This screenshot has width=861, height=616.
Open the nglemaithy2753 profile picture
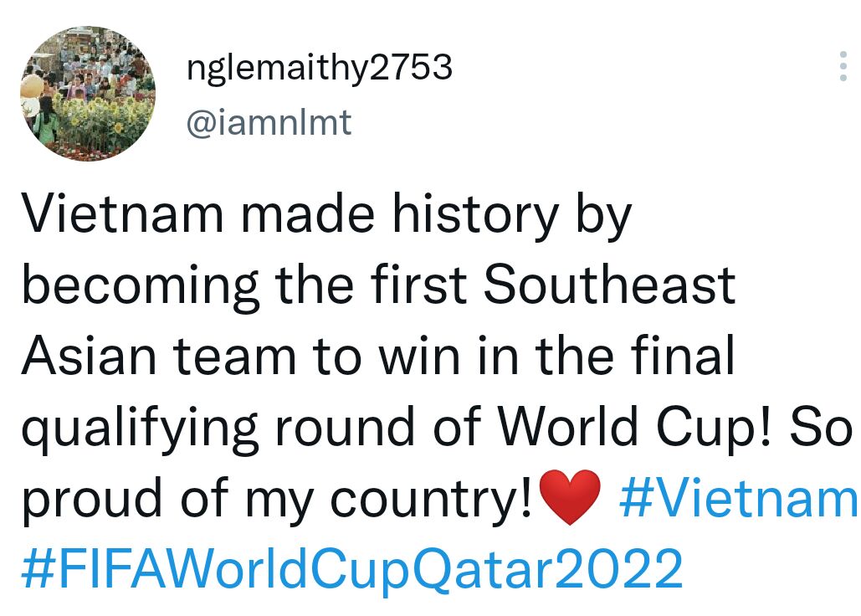[87, 92]
